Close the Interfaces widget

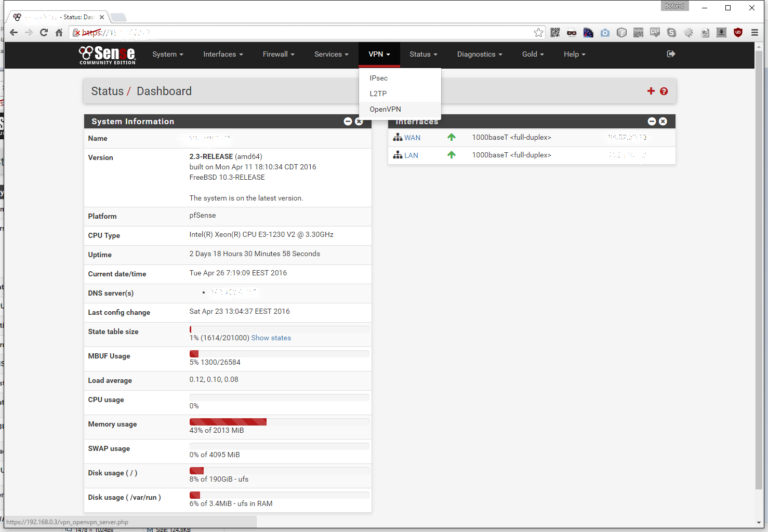[663, 121]
